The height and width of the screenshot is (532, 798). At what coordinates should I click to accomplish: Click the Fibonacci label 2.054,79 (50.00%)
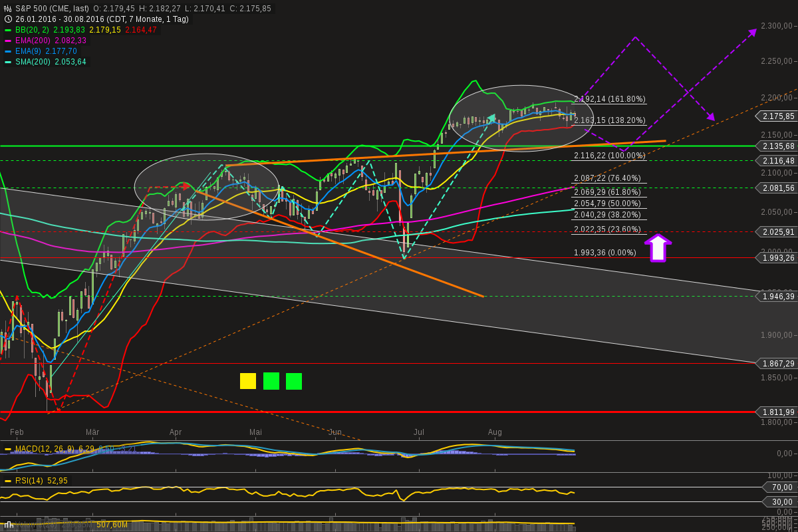pyautogui.click(x=607, y=203)
